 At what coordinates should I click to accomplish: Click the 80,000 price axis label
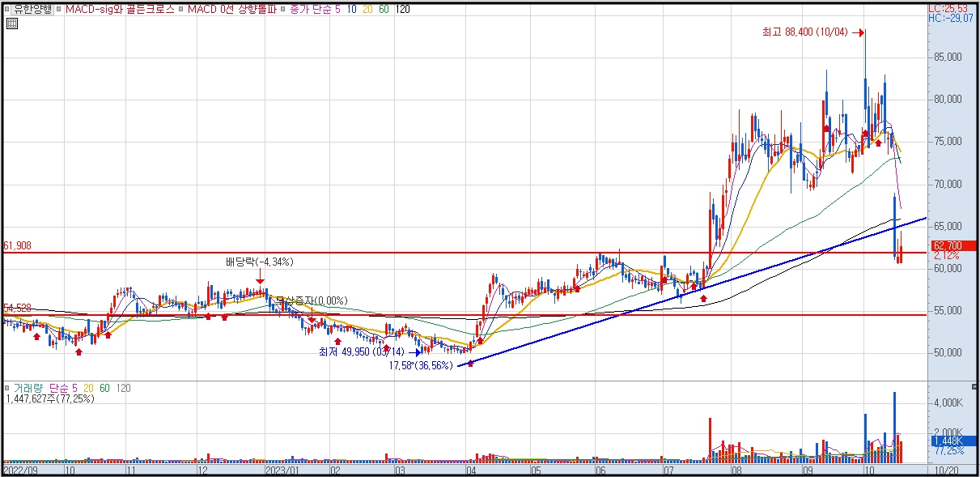coord(947,100)
